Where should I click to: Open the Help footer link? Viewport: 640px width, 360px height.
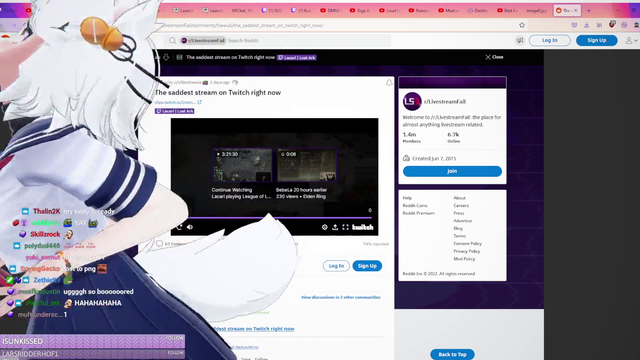pos(407,198)
